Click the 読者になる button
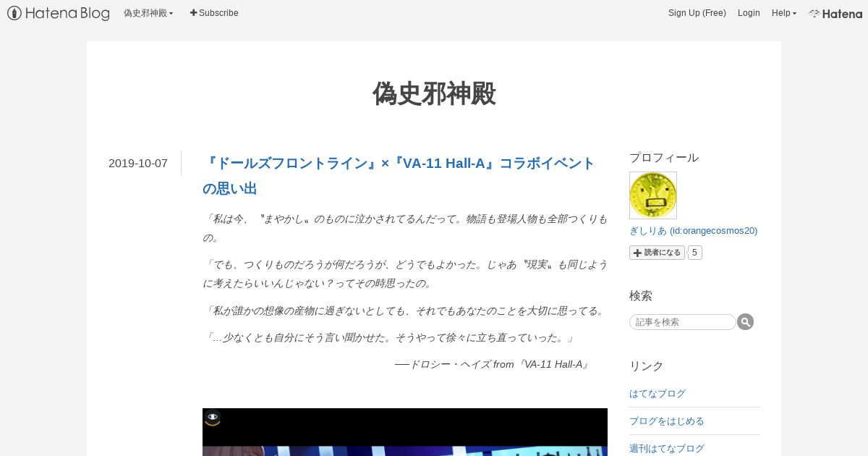Screen dimensions: 868x456 [x=657, y=253]
